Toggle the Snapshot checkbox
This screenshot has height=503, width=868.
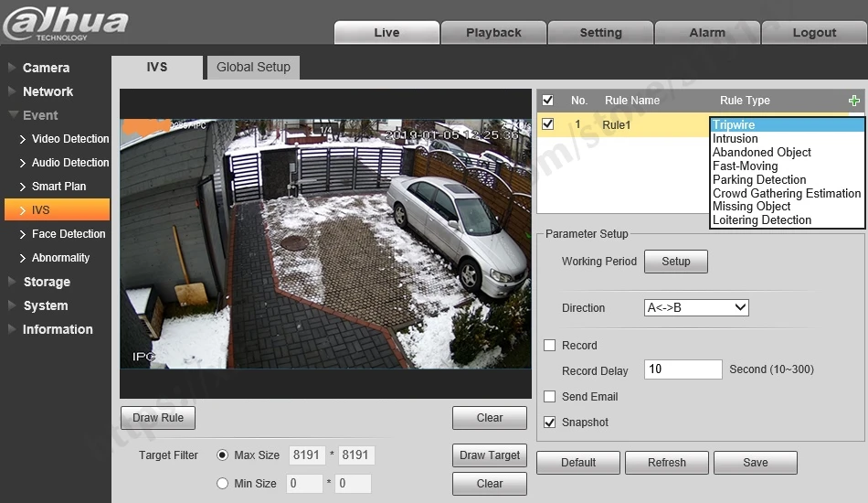(550, 423)
